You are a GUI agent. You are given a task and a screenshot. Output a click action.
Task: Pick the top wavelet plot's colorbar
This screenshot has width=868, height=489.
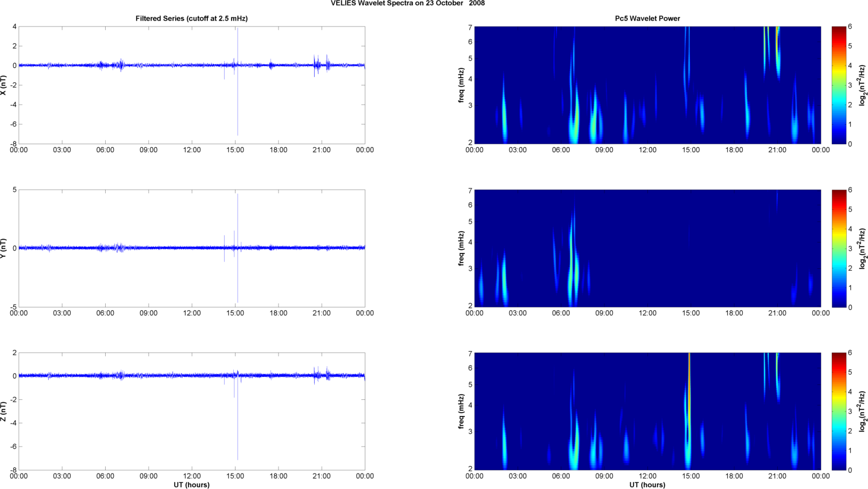click(839, 85)
